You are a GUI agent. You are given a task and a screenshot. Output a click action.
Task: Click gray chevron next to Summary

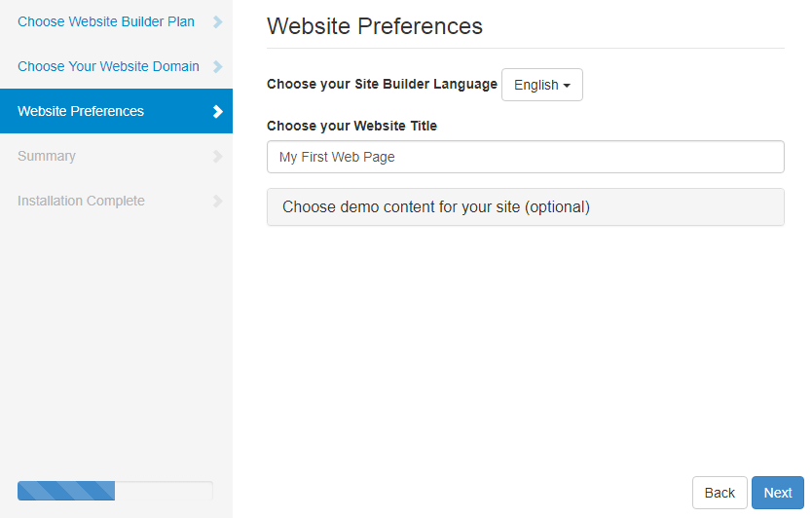coord(218,156)
